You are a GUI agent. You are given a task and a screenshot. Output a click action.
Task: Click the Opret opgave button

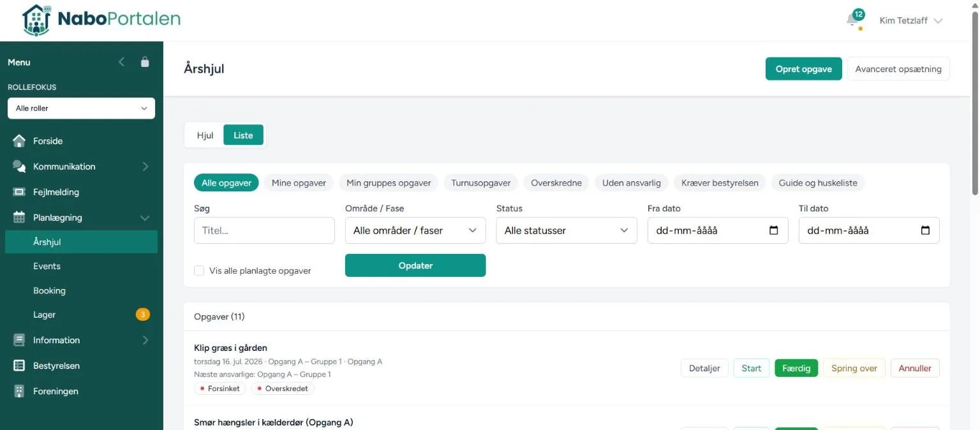pyautogui.click(x=804, y=69)
